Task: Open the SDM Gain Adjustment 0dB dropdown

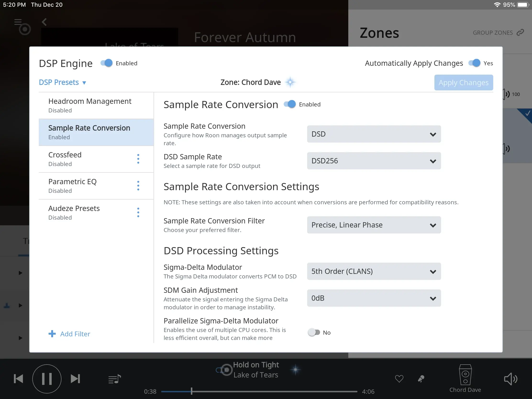Action: 374,298
